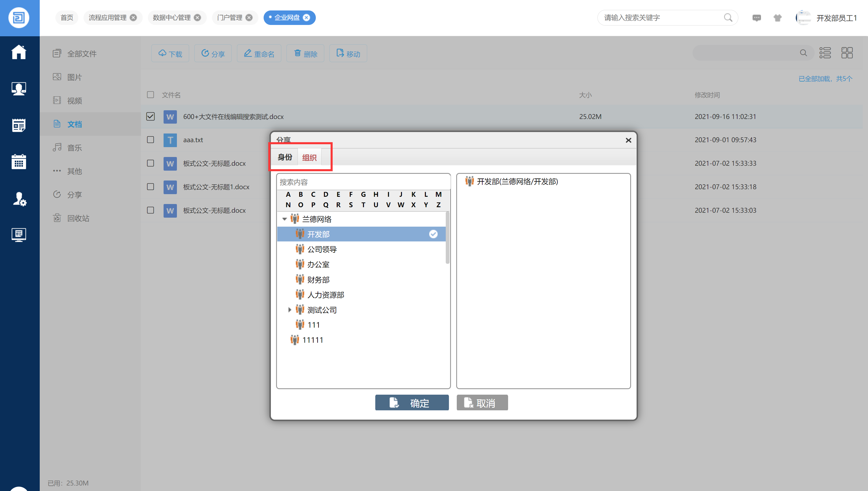This screenshot has height=491, width=868.
Task: Click the user settings sidebar icon
Action: (x=19, y=199)
